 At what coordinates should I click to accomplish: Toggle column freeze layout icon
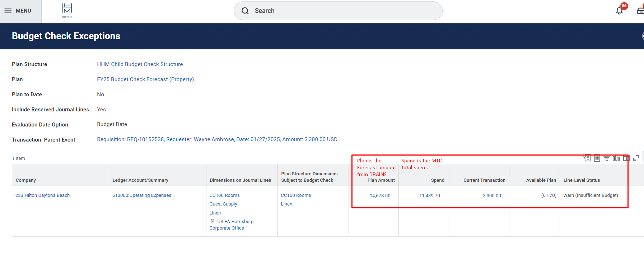pos(626,158)
